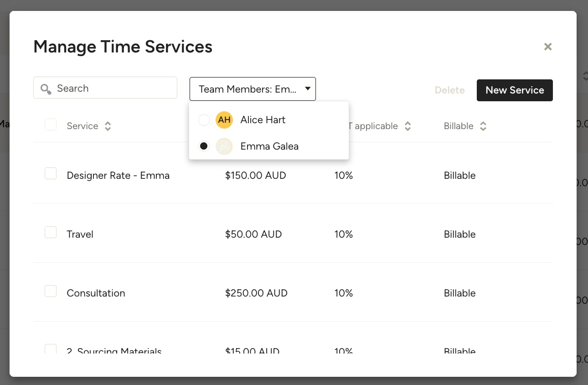This screenshot has width=588, height=385.
Task: Sort by Billable column arrows
Action: [483, 126]
